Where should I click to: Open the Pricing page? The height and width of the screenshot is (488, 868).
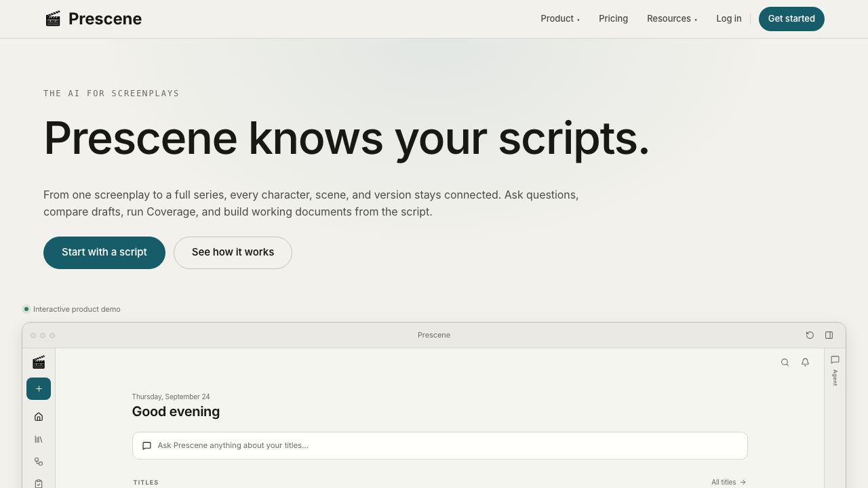point(613,19)
